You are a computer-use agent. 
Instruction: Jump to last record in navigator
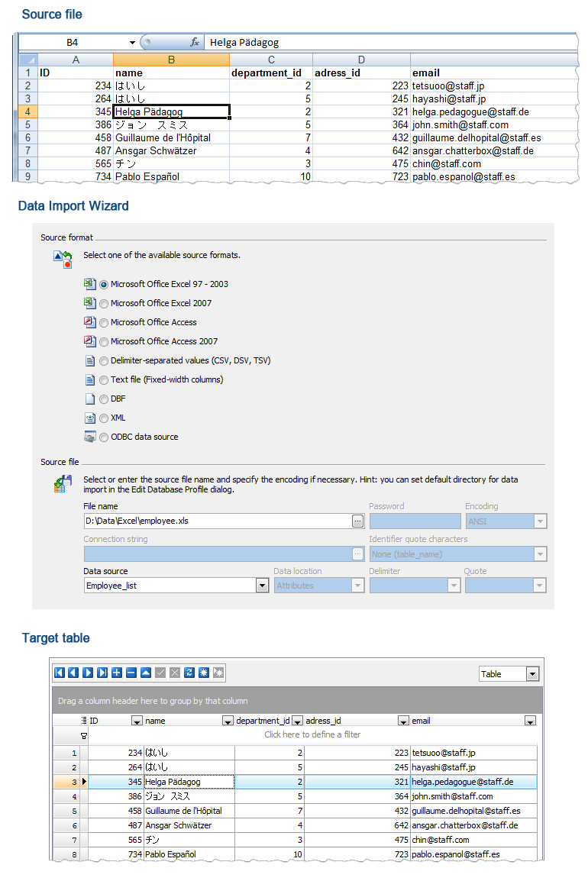[102, 673]
